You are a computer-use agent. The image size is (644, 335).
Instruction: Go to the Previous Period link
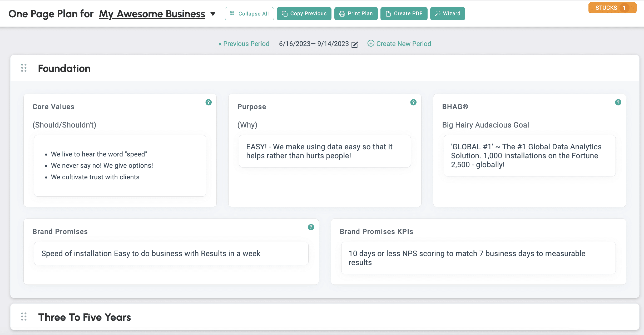(244, 44)
